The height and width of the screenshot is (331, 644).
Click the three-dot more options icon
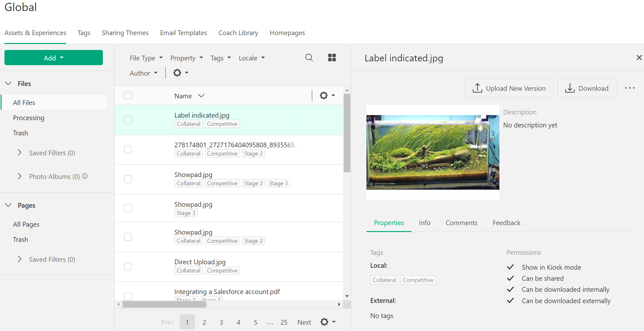[x=629, y=88]
